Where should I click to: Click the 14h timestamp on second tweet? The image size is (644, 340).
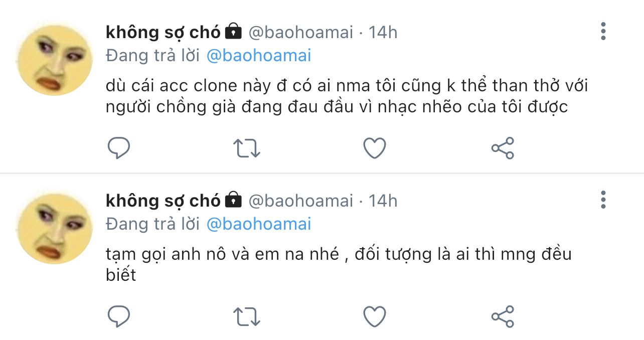click(x=383, y=201)
